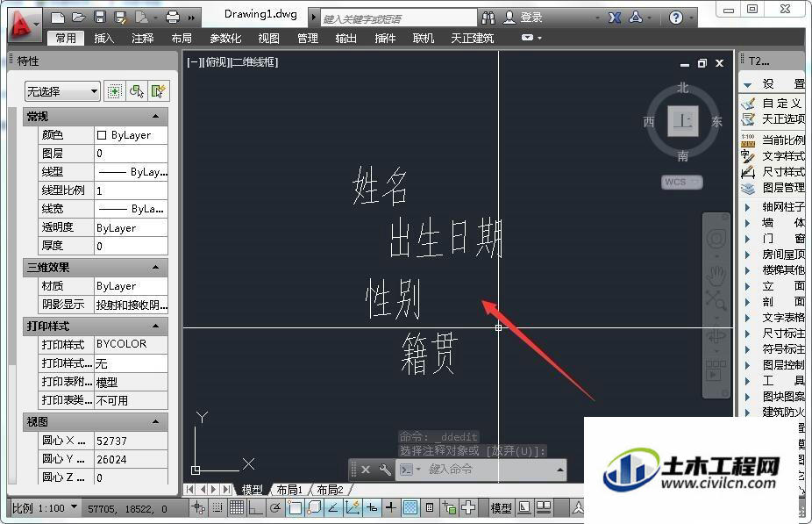Toggle Lineweight display status icon
The image size is (812, 524).
pyautogui.click(x=391, y=508)
